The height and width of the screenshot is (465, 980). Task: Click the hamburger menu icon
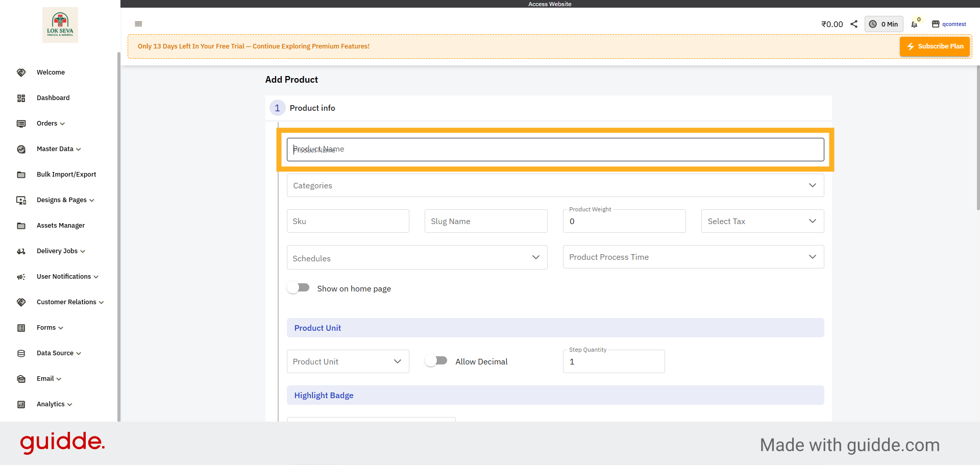point(138,24)
